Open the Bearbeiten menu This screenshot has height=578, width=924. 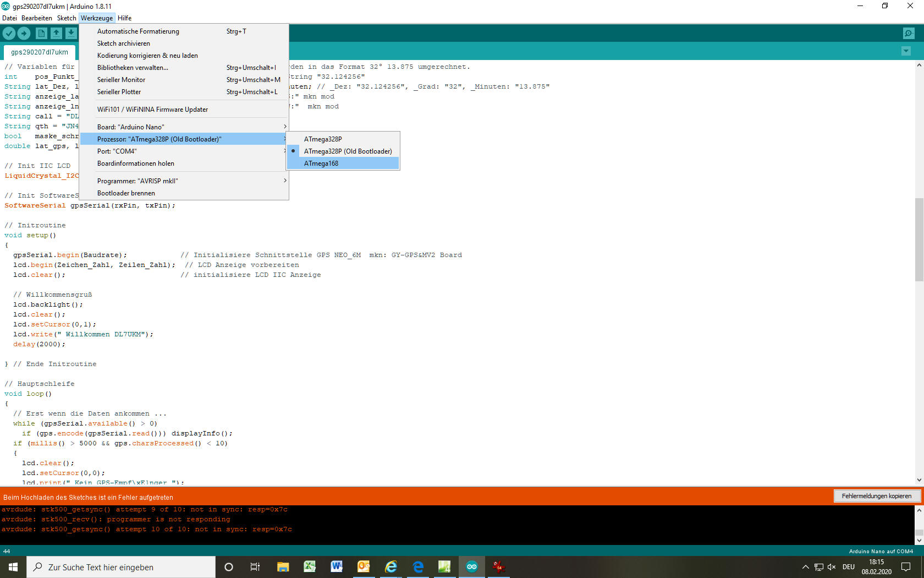(x=37, y=18)
